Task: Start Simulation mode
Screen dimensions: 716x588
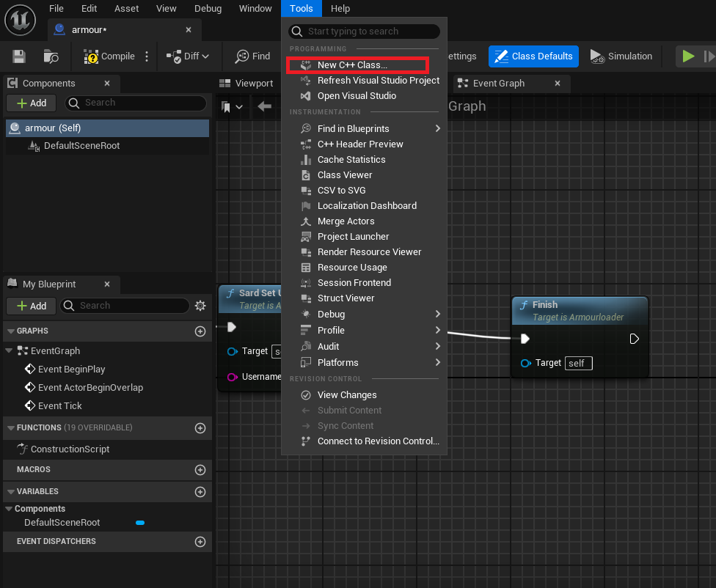Action: click(x=621, y=56)
